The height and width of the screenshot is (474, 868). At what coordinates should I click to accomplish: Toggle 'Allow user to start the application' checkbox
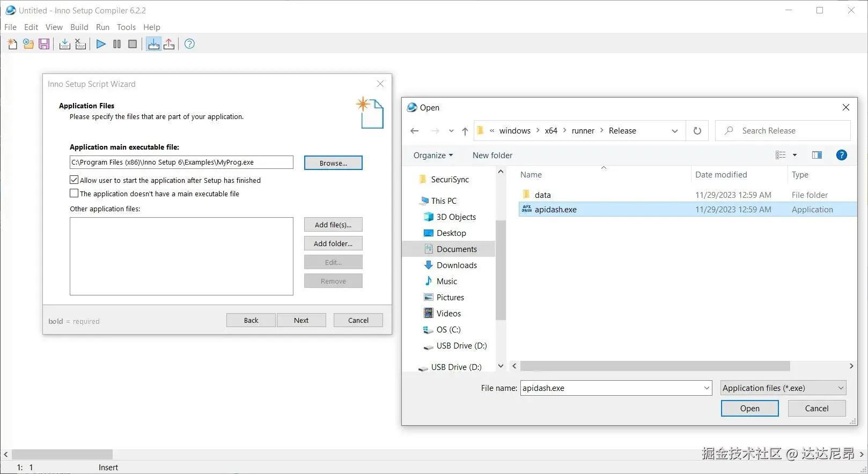point(74,180)
